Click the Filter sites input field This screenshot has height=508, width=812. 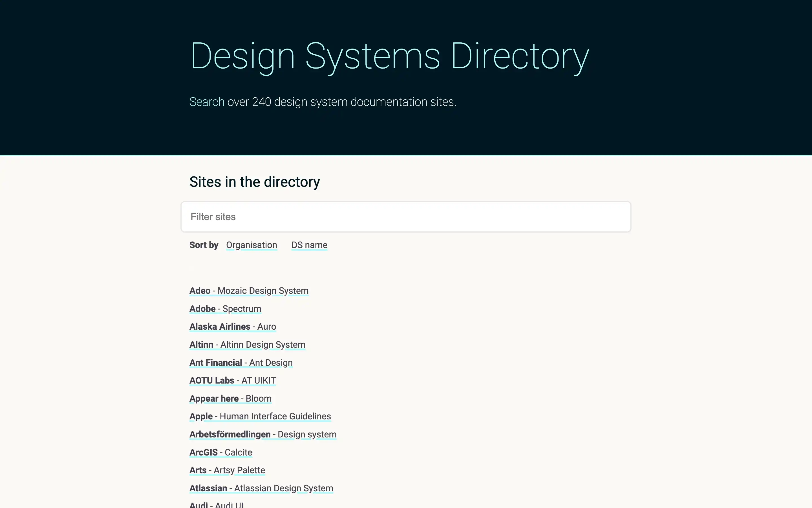(x=406, y=217)
